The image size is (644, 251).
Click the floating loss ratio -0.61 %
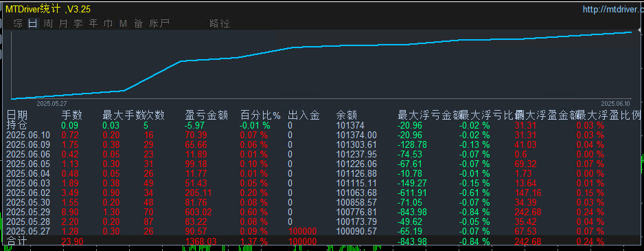point(474,193)
